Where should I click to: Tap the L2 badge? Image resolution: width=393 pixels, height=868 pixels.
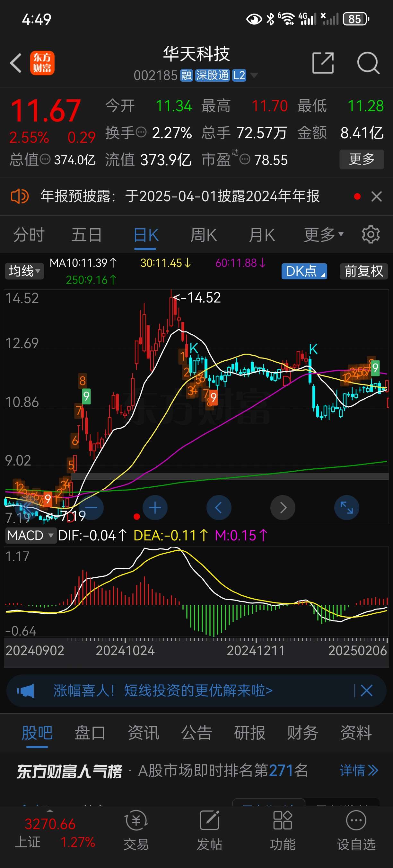(239, 75)
